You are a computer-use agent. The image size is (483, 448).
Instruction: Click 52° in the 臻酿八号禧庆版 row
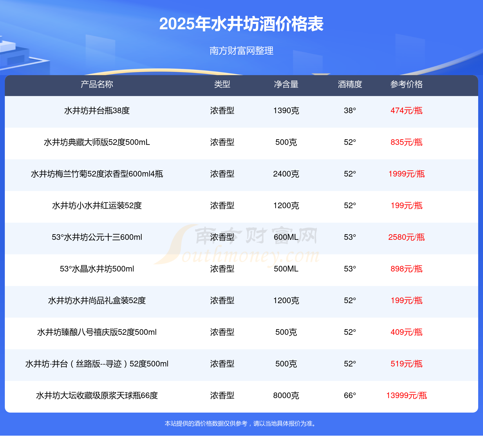point(350,332)
